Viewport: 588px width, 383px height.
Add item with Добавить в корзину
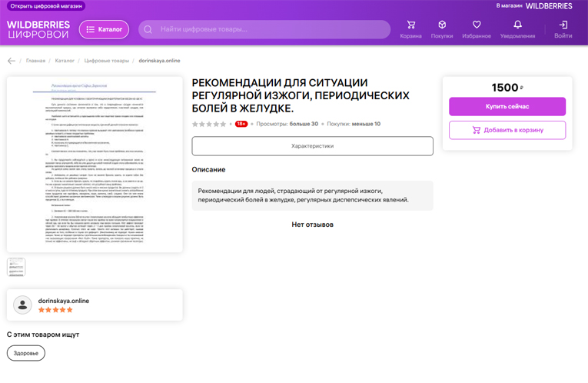(507, 130)
